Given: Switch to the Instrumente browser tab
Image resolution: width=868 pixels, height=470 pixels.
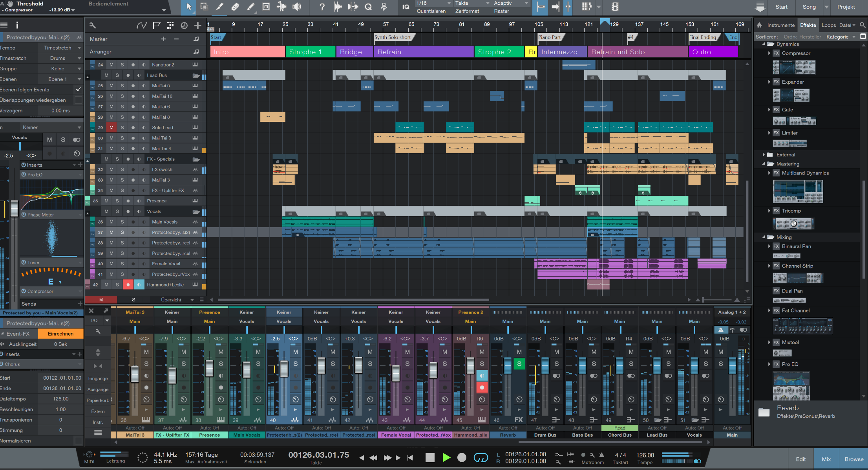Looking at the screenshot, I should point(781,25).
